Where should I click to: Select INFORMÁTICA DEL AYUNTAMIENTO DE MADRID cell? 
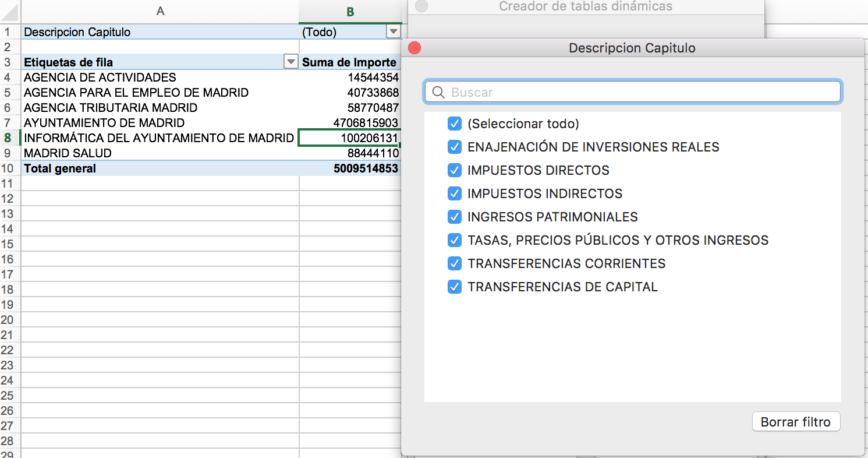(160, 138)
